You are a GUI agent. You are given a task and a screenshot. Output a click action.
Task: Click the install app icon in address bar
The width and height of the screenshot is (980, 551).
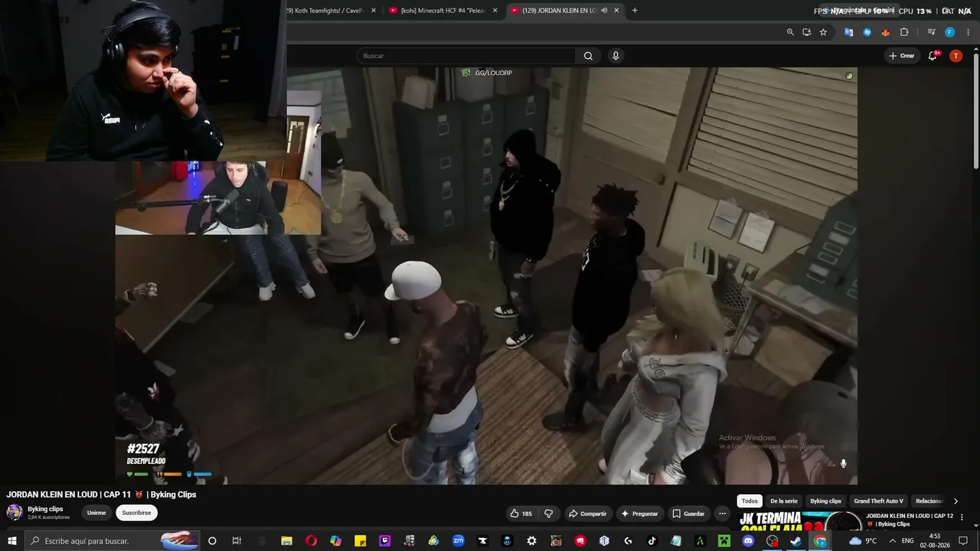point(806,32)
